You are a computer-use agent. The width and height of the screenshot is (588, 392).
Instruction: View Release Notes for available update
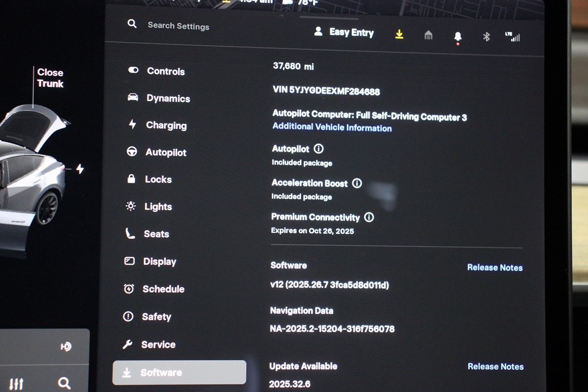[495, 367]
